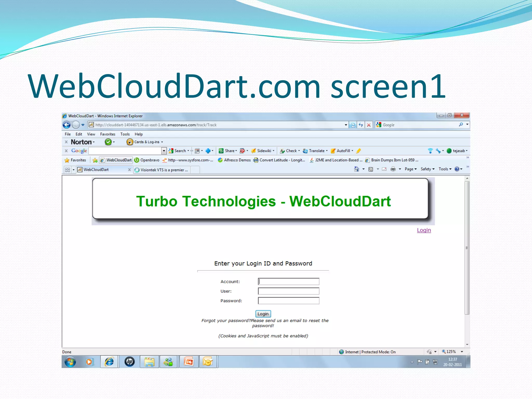Open the recent pages dropdown arrow
This screenshot has width=532, height=399.
click(x=83, y=125)
